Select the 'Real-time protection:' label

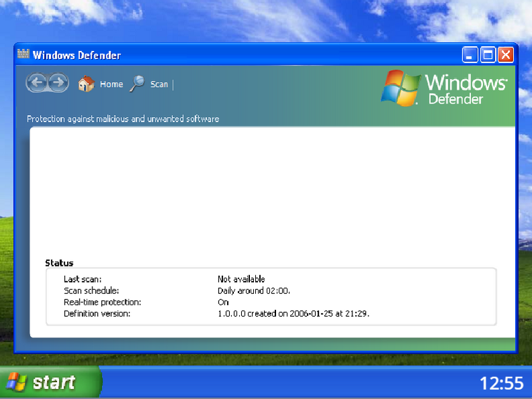(102, 303)
